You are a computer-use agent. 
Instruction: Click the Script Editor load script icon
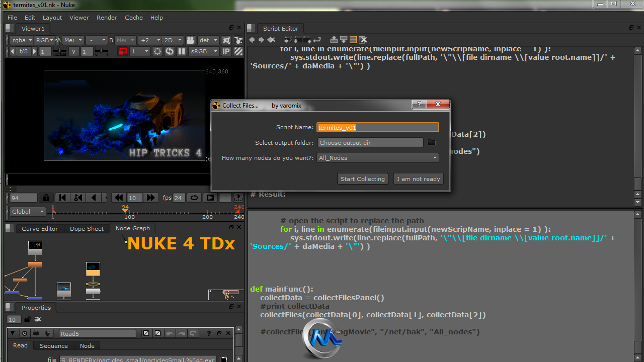coord(298,40)
